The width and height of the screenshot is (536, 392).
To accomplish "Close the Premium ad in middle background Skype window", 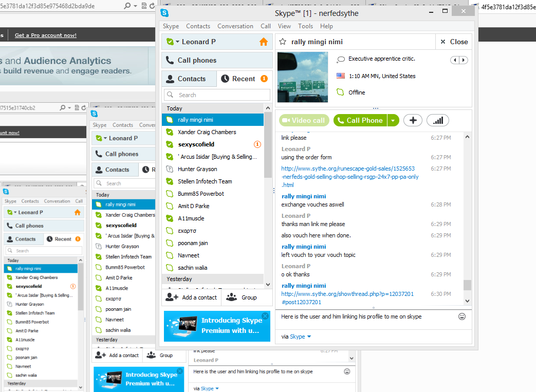I will click(x=180, y=370).
